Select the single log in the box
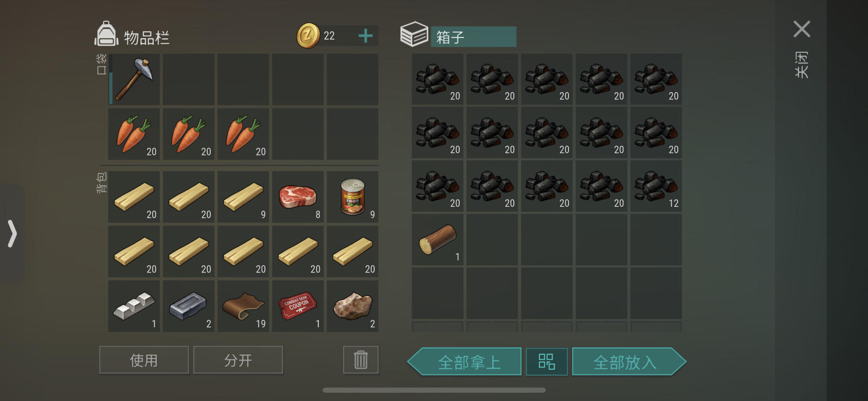868x401 pixels. click(x=437, y=240)
